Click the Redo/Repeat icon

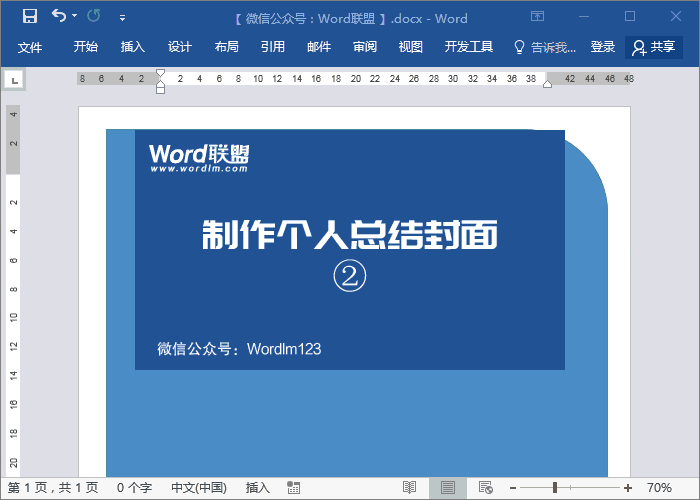tap(94, 16)
